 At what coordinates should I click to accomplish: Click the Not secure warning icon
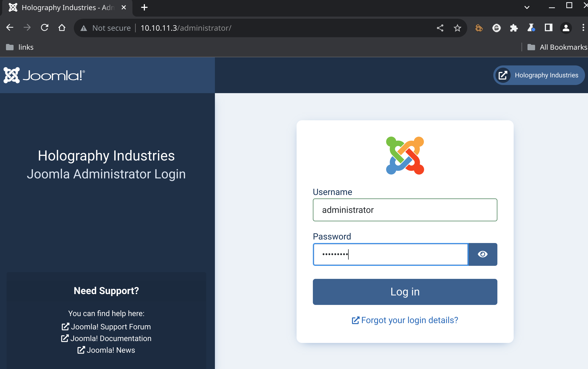point(84,28)
